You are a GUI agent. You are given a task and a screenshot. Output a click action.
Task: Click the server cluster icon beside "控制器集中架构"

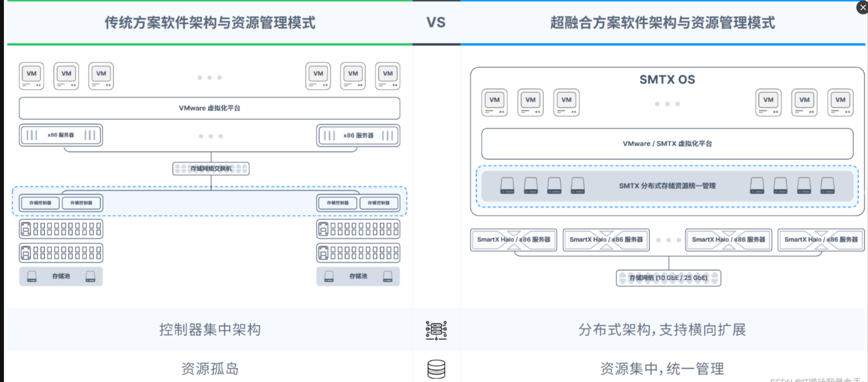tap(437, 330)
